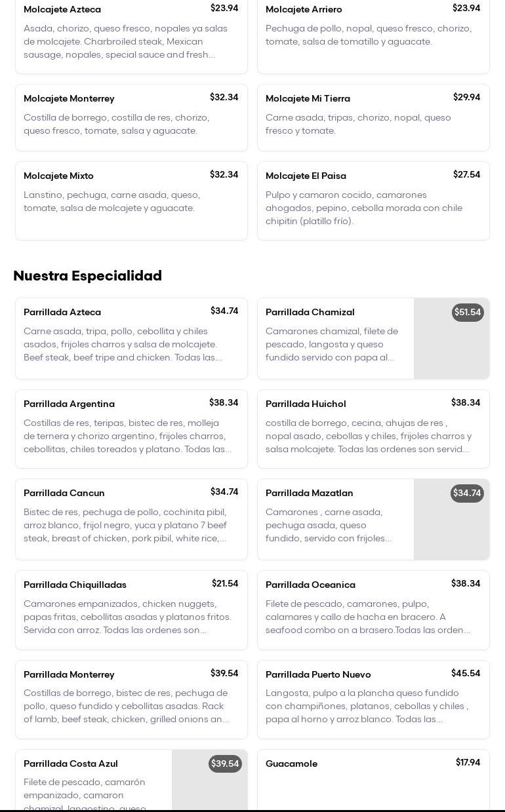Viewport: 505px width, 812px height.
Task: Open the Parrillada Monterrey $39.54 item
Action: pyautogui.click(x=131, y=699)
